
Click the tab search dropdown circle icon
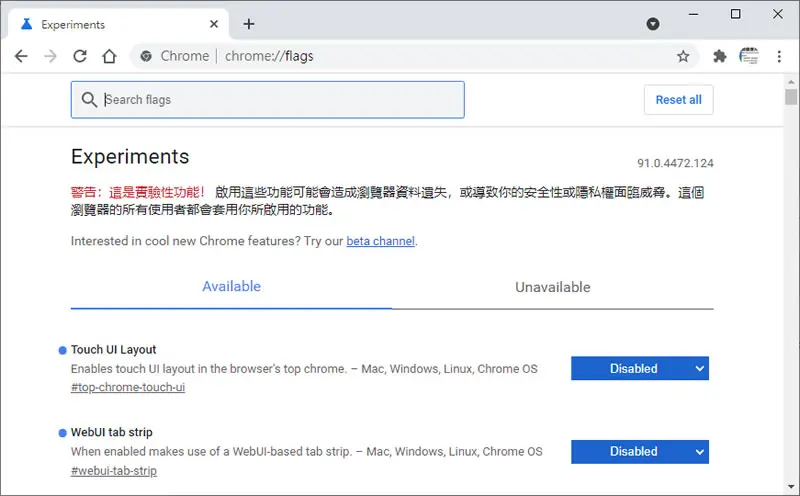click(653, 24)
